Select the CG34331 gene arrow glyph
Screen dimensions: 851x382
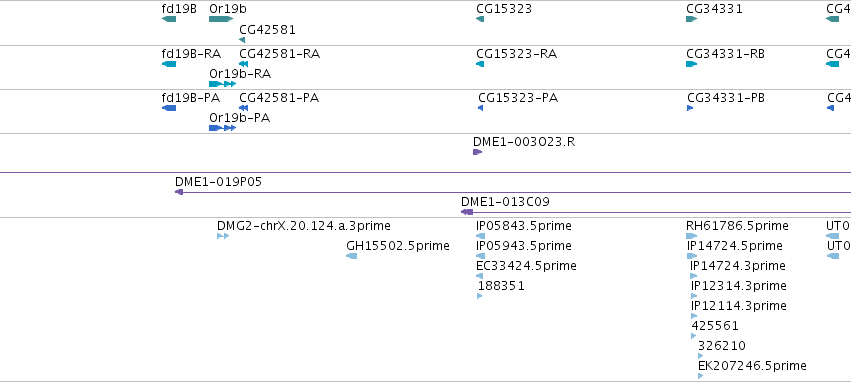click(x=691, y=20)
